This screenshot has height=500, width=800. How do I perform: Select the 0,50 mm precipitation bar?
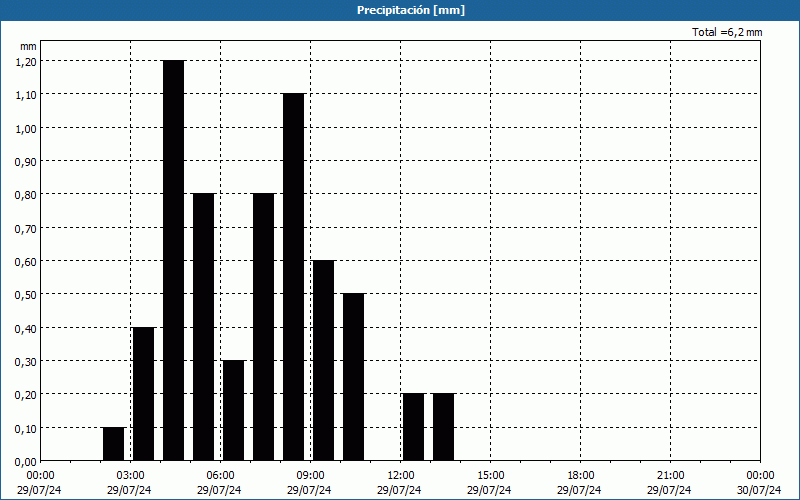point(354,377)
